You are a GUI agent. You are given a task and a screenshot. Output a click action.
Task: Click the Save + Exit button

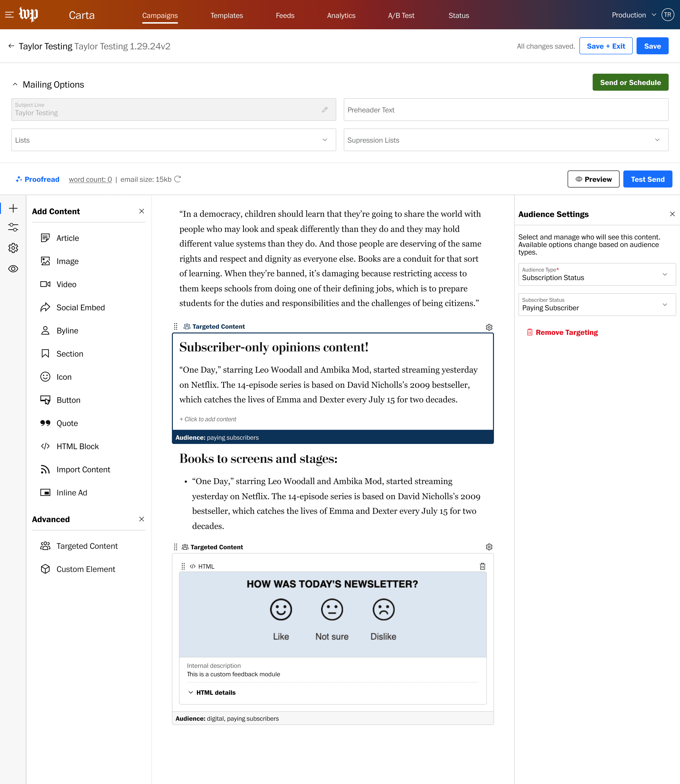[606, 46]
